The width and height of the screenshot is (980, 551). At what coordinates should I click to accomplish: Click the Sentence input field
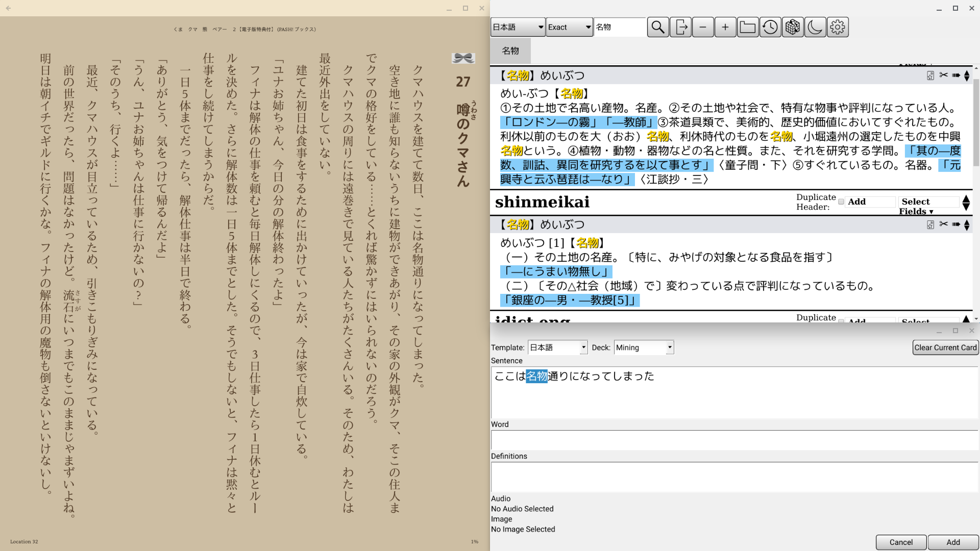(x=734, y=390)
